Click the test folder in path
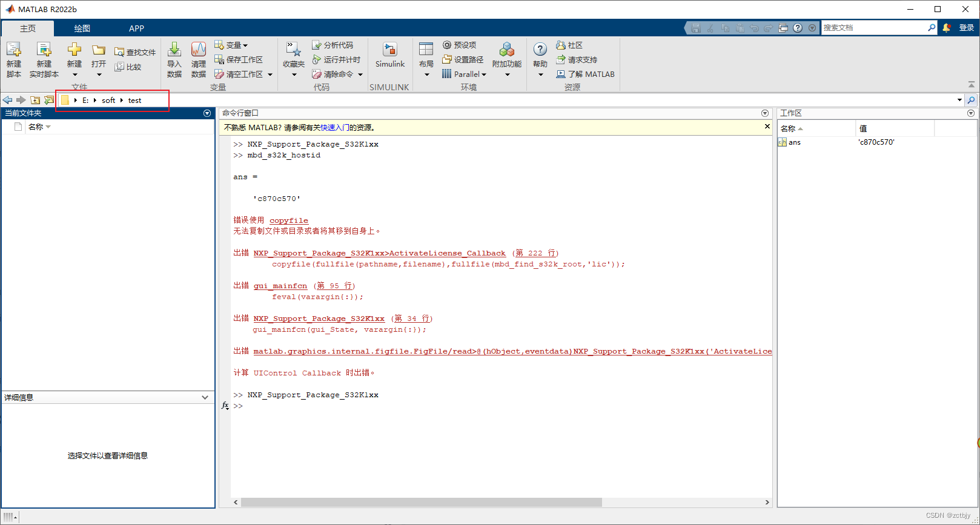This screenshot has width=980, height=525. pyautogui.click(x=134, y=101)
